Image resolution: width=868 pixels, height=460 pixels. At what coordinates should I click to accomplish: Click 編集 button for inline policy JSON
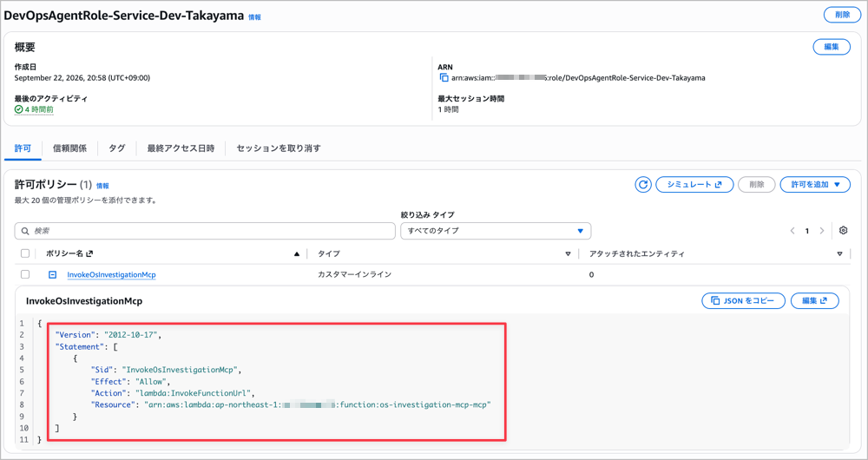tap(815, 300)
